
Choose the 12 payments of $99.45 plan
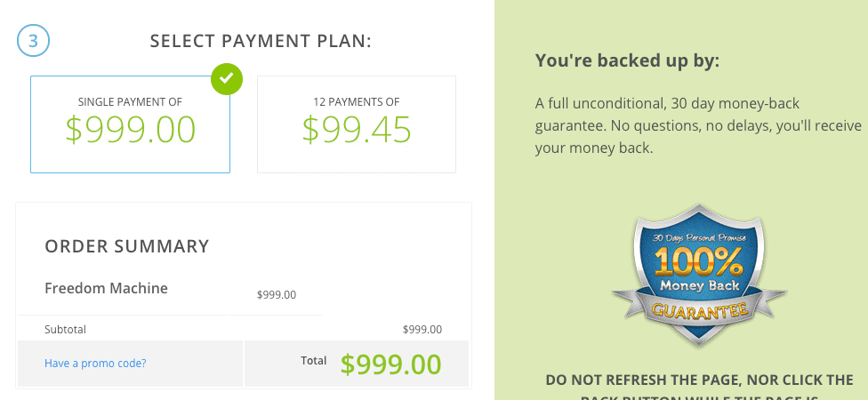tap(357, 124)
